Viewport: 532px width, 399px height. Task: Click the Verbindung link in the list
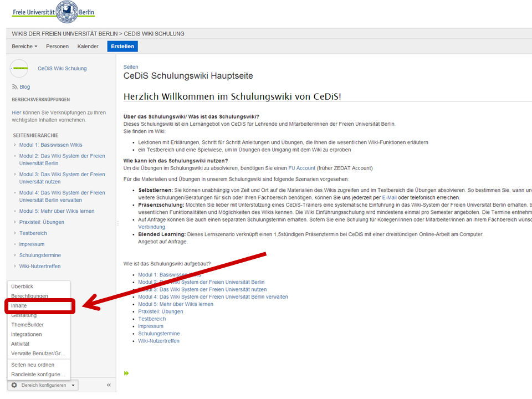(152, 227)
